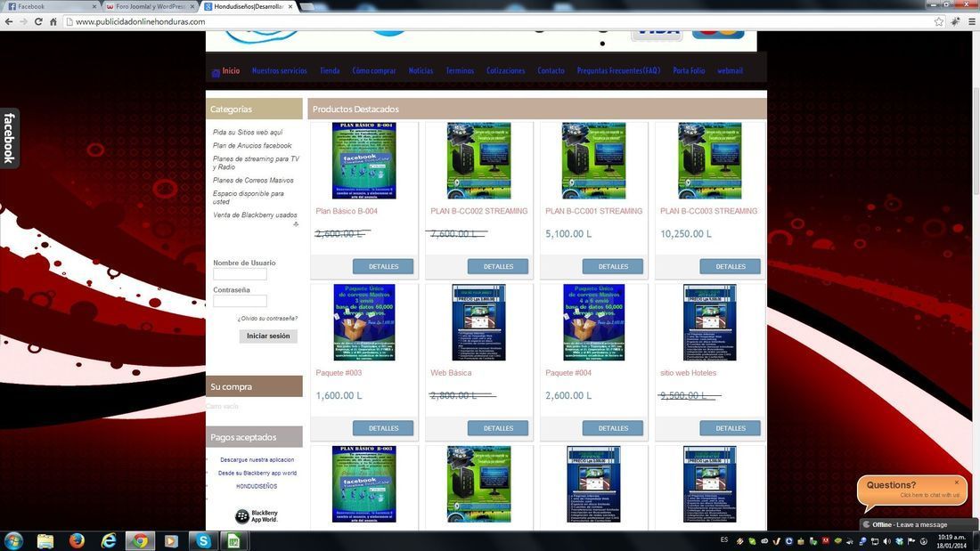
Task: Click the browser address bar URL
Action: (x=141, y=21)
